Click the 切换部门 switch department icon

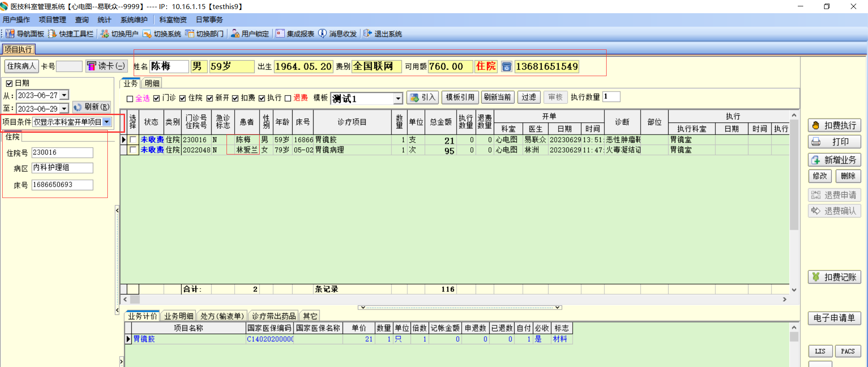coord(189,34)
